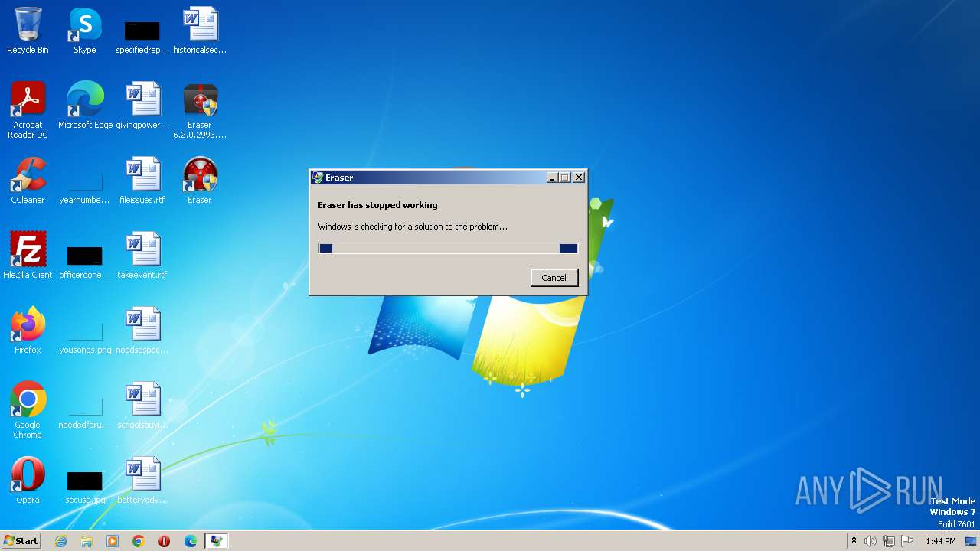Open Internet Explorer from taskbar
980x551 pixels.
coord(60,541)
